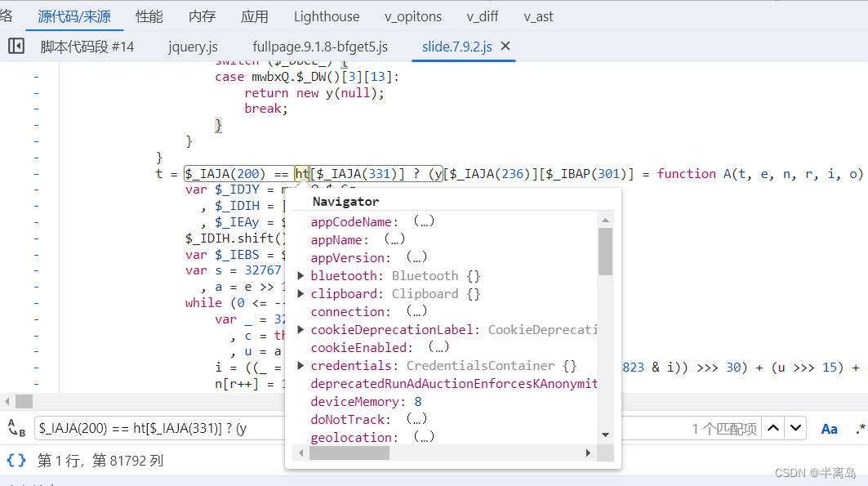Evaluate appName getter ellipsis
Viewport: 868px width, 486px height.
point(394,239)
